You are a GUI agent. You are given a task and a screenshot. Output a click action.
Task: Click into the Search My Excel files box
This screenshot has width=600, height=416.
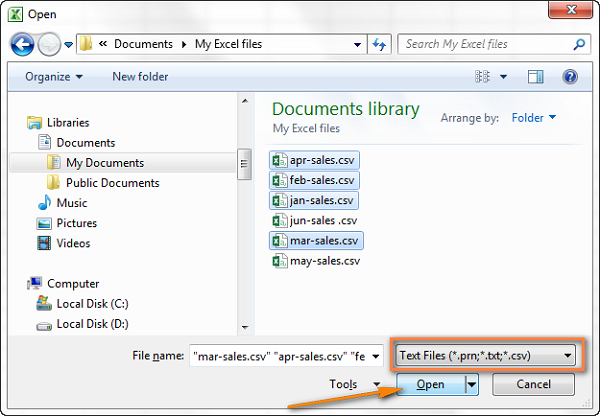point(486,44)
